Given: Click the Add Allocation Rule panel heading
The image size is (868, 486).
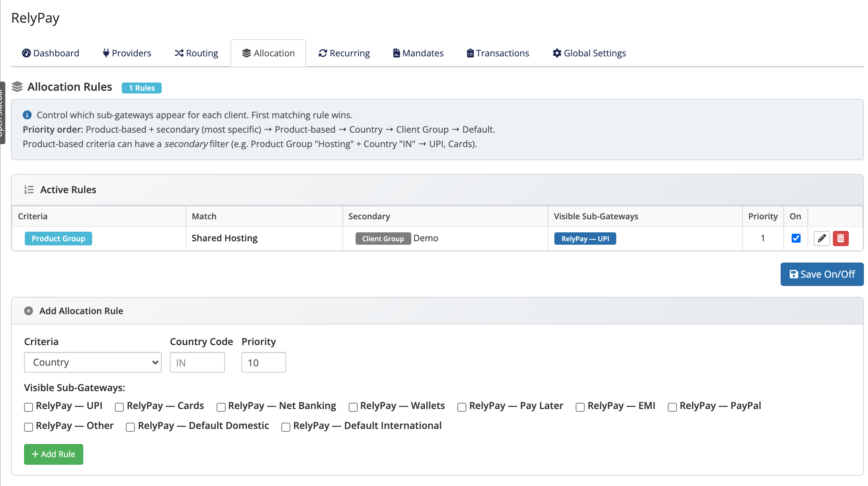Looking at the screenshot, I should [81, 311].
